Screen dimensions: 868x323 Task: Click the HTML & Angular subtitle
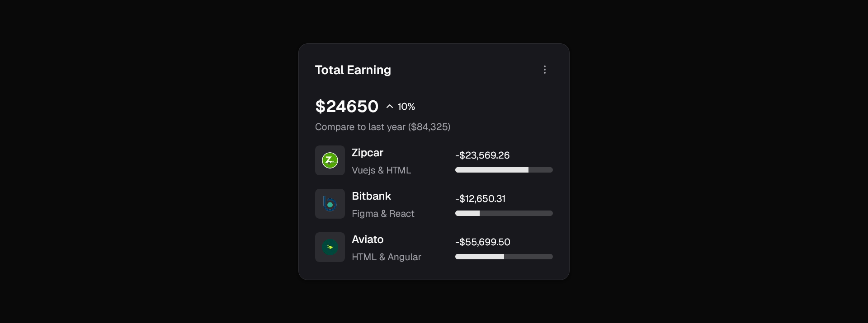pyautogui.click(x=386, y=257)
